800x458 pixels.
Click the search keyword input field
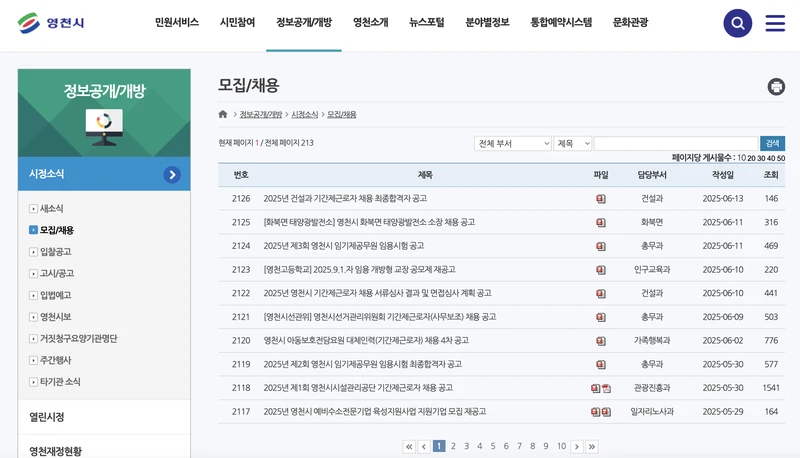tap(676, 143)
